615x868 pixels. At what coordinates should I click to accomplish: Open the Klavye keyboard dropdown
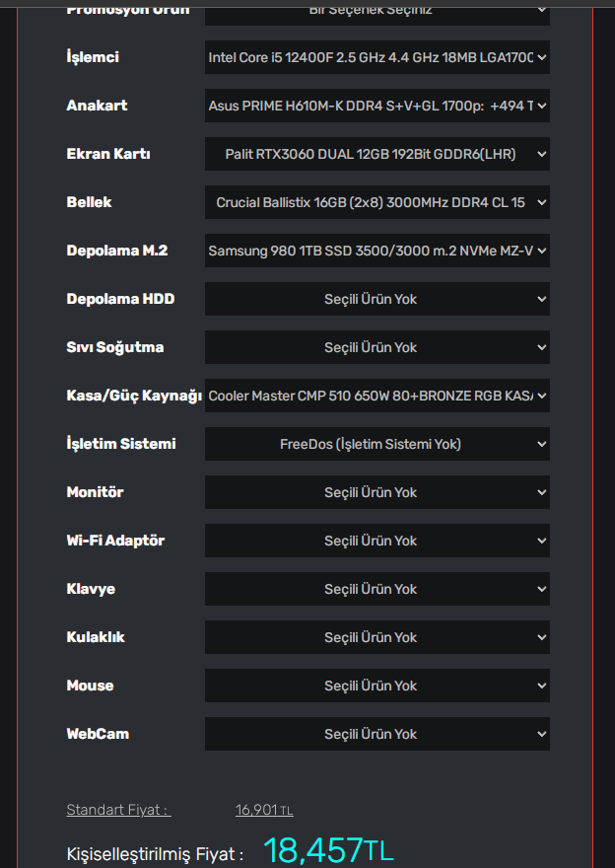click(x=376, y=589)
